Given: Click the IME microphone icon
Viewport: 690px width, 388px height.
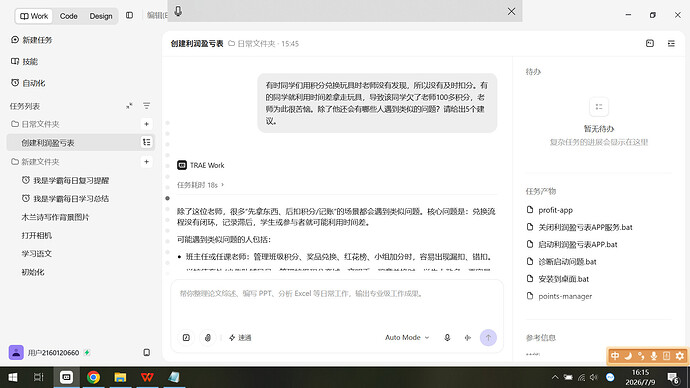Looking at the screenshot, I should 654,355.
